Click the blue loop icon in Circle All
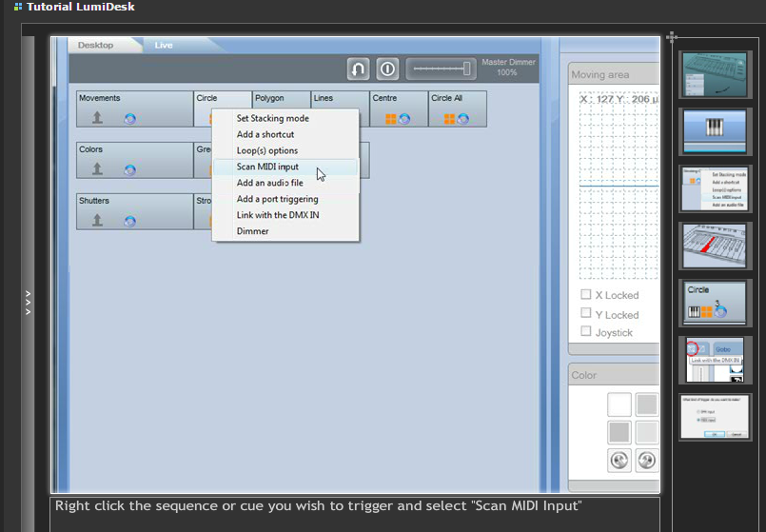 462,118
